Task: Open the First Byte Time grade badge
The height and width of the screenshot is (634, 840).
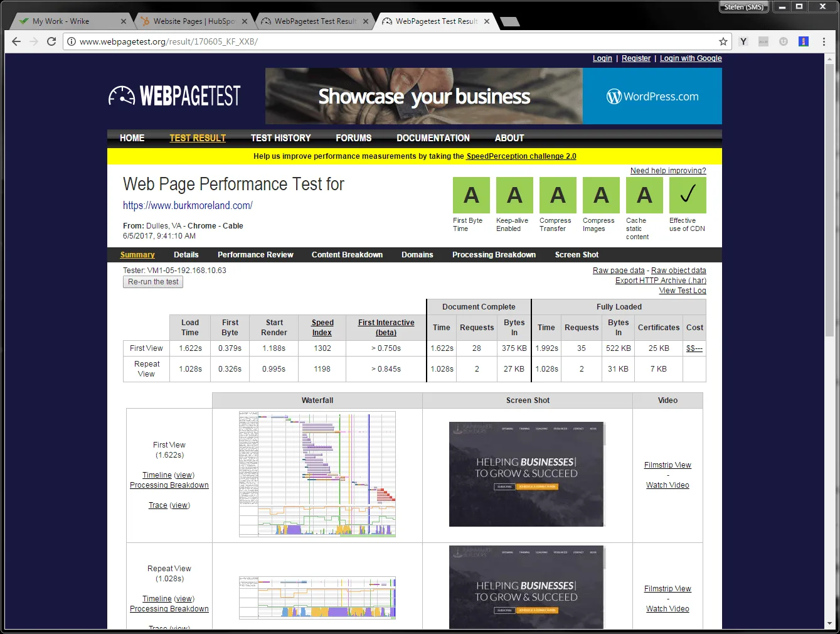Action: pyautogui.click(x=471, y=195)
